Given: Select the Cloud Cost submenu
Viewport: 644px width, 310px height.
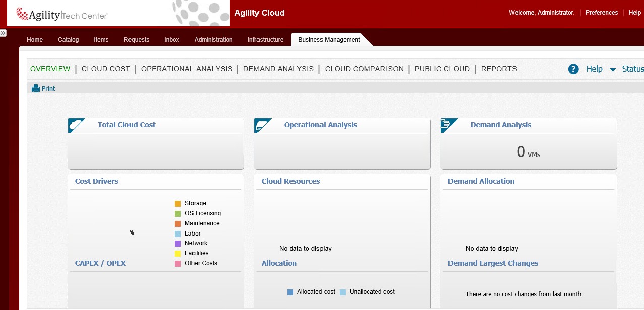Looking at the screenshot, I should 106,69.
